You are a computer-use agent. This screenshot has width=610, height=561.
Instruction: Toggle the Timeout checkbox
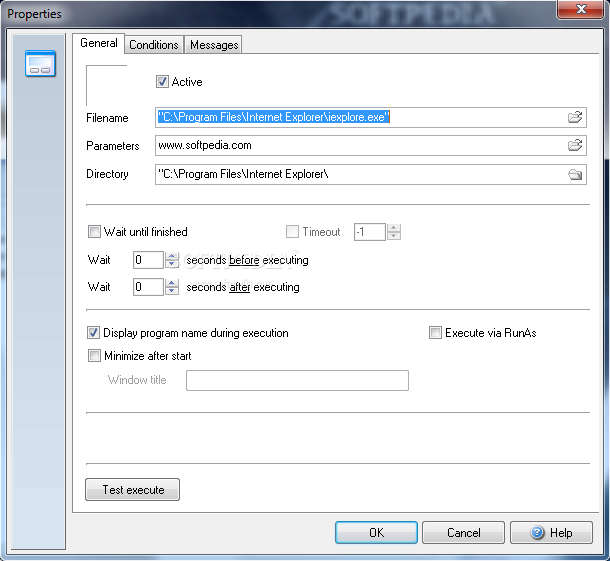pos(292,232)
